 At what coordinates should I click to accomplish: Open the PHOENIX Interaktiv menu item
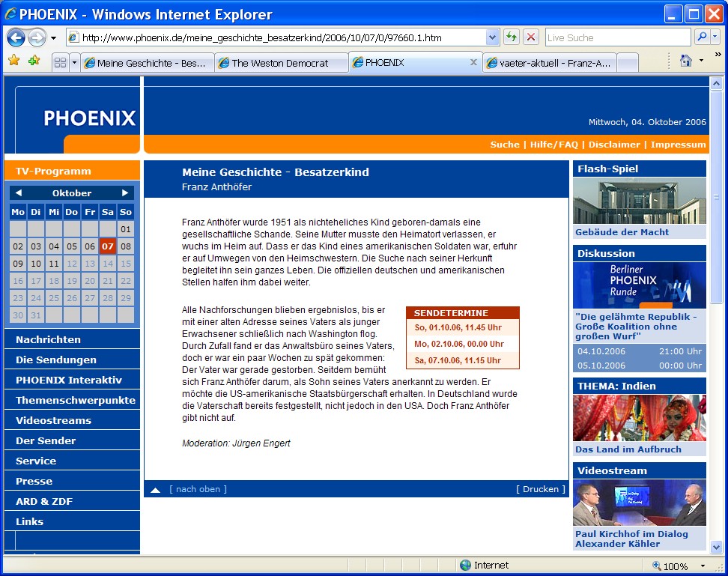tap(72, 380)
